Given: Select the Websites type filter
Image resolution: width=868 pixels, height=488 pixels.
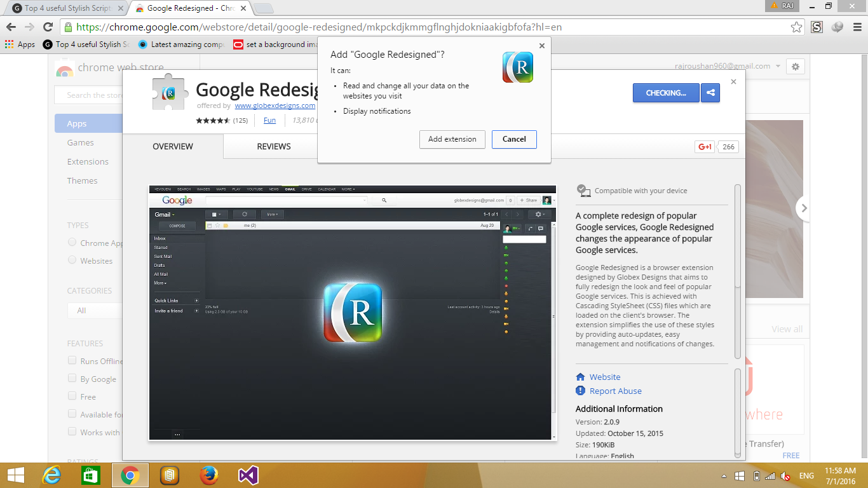Looking at the screenshot, I should [72, 260].
